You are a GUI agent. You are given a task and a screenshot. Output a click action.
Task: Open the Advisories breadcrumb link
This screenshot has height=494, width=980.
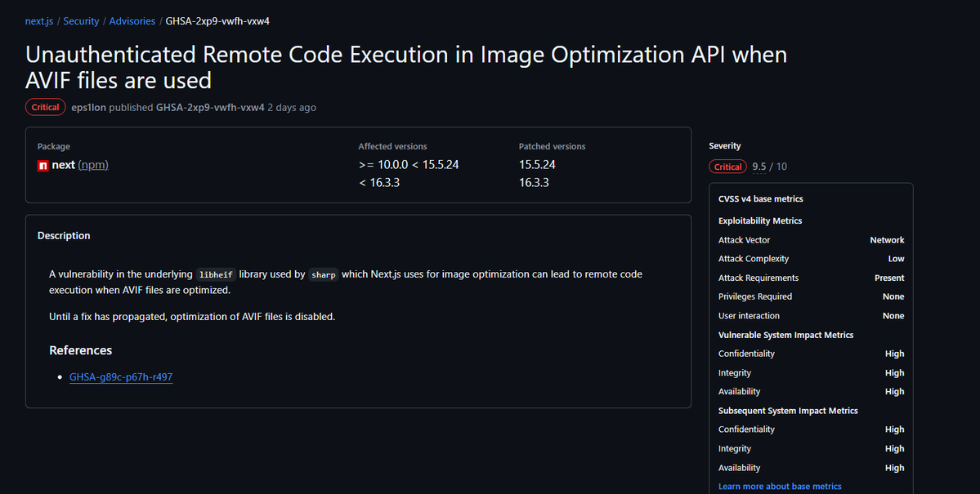pos(132,21)
